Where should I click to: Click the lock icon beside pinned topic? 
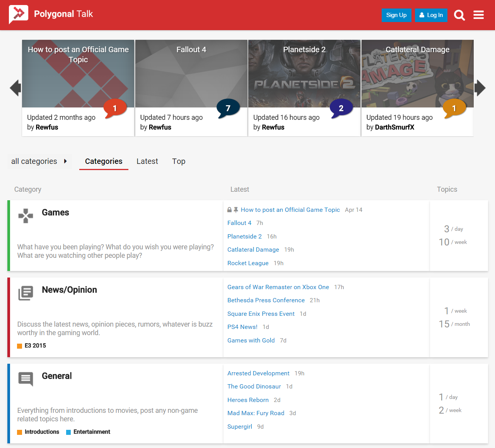[230, 210]
